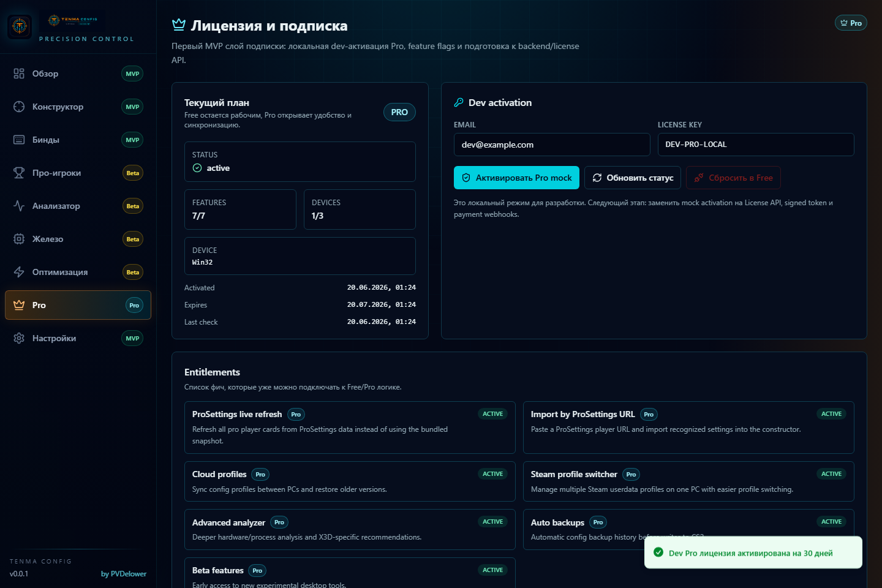
Task: Click Pro tag beside Steam profile switcher
Action: pyautogui.click(x=631, y=475)
